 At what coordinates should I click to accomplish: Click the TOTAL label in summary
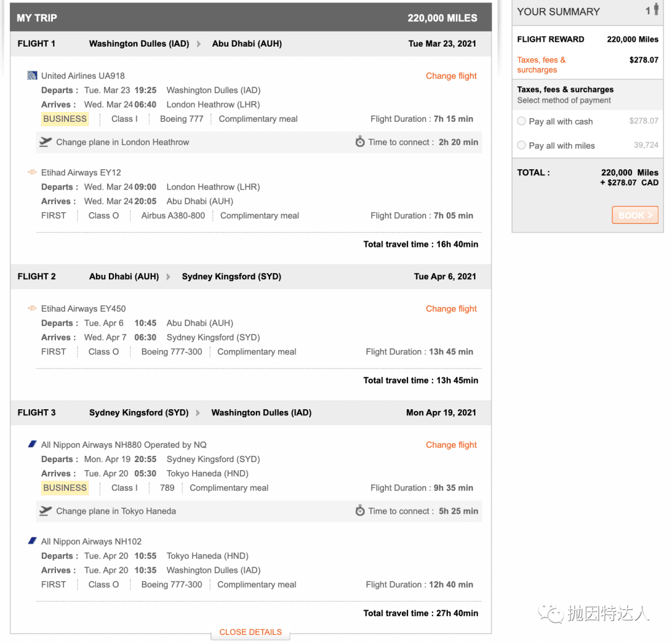pyautogui.click(x=533, y=173)
